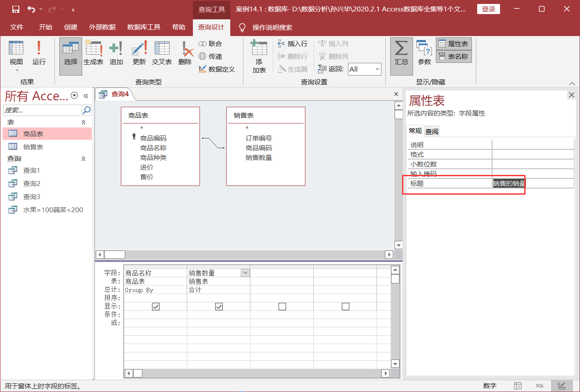Image resolution: width=580 pixels, height=392 pixels.
Task: Open the 参数 parameters dialog
Action: (x=424, y=53)
